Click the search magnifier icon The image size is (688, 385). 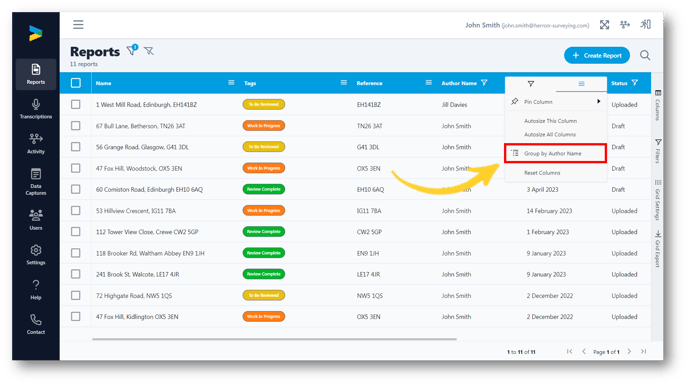coord(645,55)
